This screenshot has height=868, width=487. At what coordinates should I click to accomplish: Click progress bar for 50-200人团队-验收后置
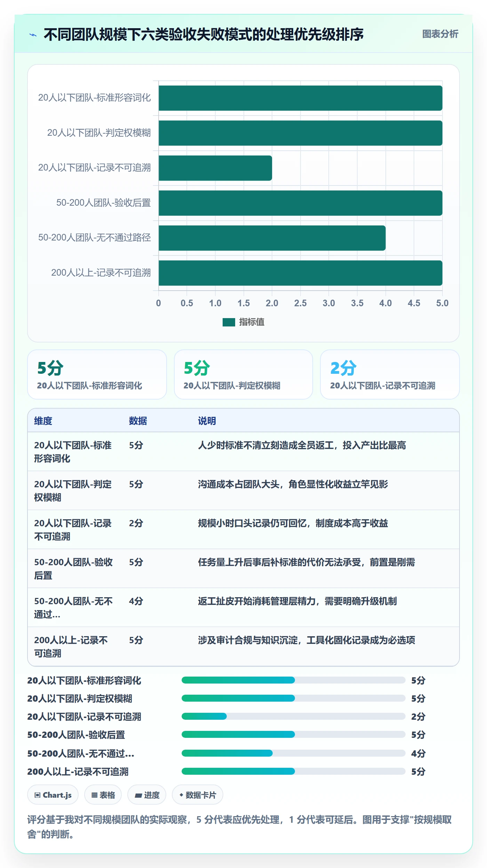[x=294, y=734]
